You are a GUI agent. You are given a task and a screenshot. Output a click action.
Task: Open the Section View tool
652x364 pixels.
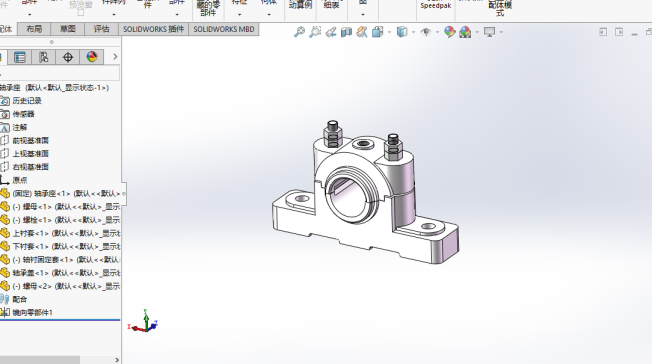346,32
